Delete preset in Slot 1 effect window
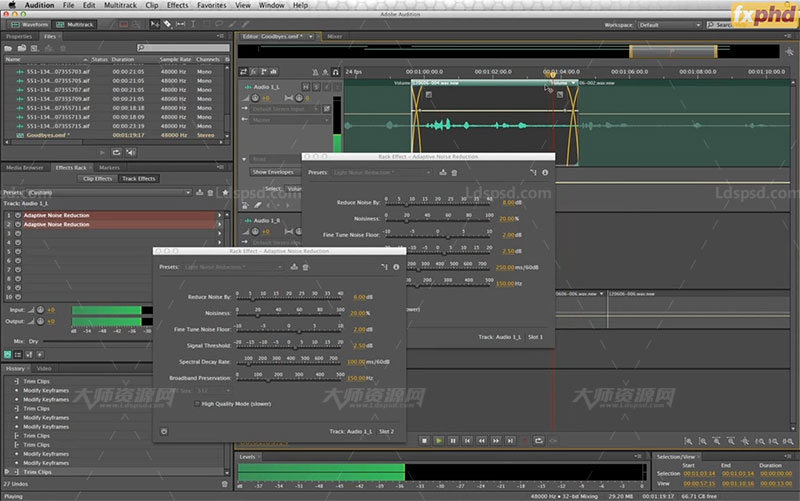800x501 pixels. click(x=455, y=172)
